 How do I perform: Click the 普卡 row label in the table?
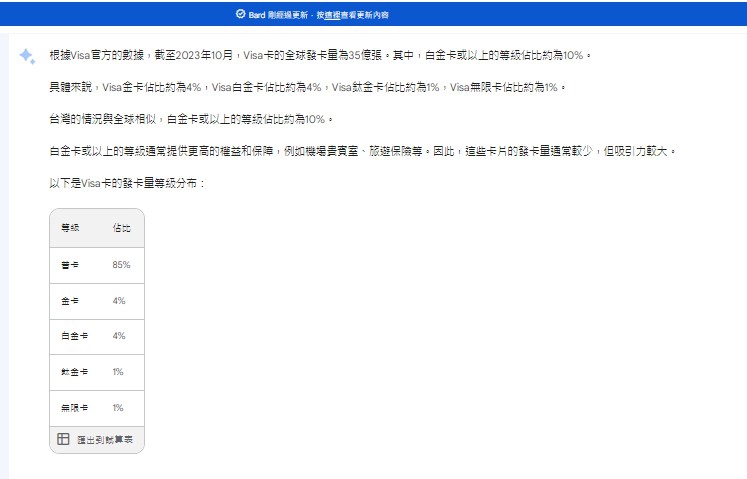70,265
